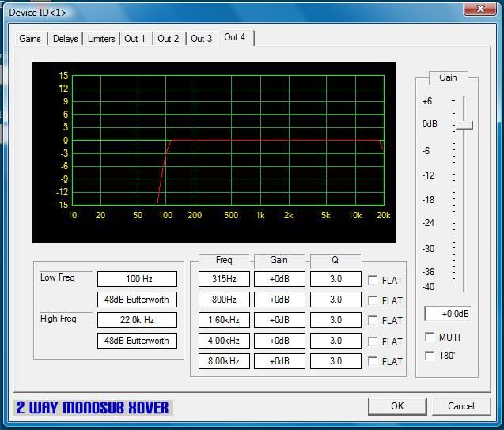The height and width of the screenshot is (430, 504).
Task: Click the Q field of 8.00kHz band
Action: pyautogui.click(x=335, y=361)
